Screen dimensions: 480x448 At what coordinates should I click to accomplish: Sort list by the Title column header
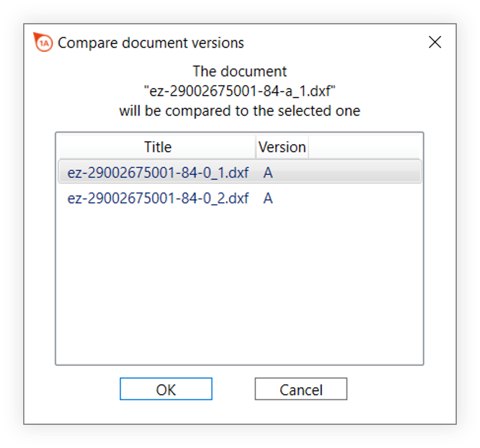point(158,147)
